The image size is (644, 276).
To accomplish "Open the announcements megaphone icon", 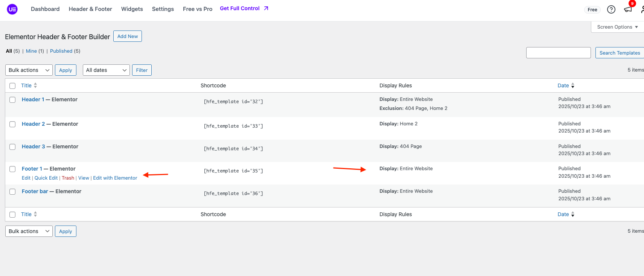I will [628, 9].
